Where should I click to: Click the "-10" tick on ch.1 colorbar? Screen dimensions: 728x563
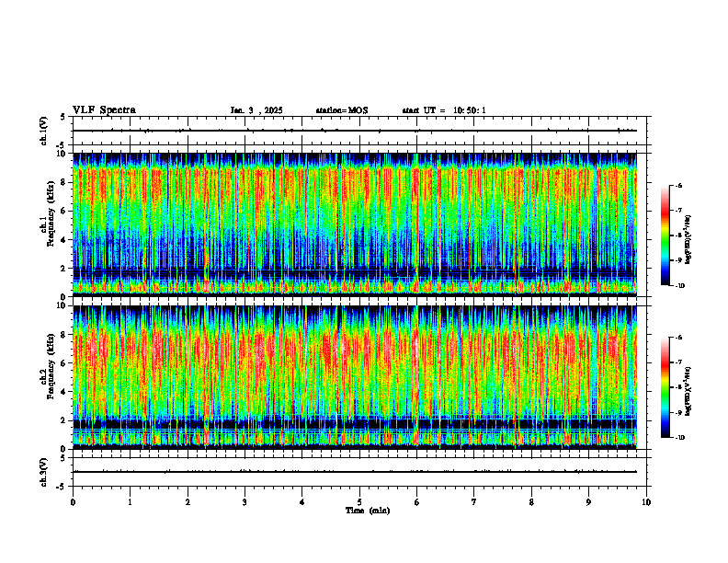(x=679, y=286)
